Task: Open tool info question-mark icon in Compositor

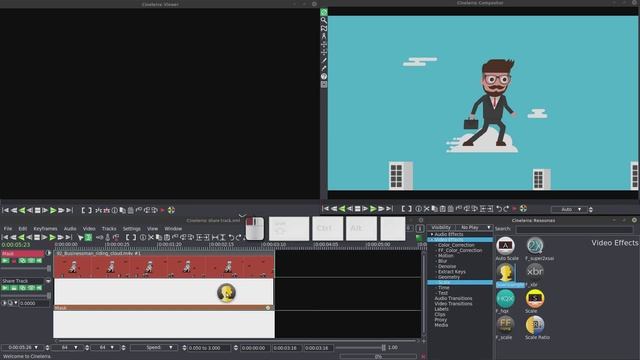Action: pyautogui.click(x=324, y=76)
